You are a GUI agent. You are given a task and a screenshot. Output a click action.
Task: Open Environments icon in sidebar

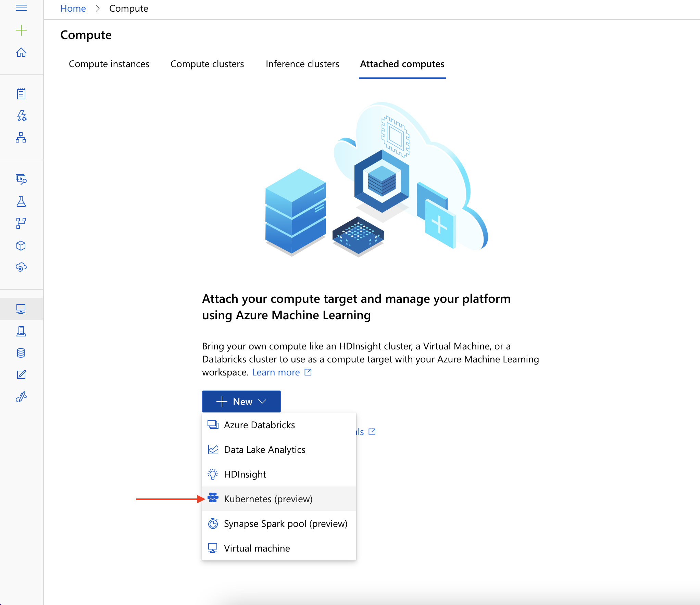pyautogui.click(x=21, y=331)
